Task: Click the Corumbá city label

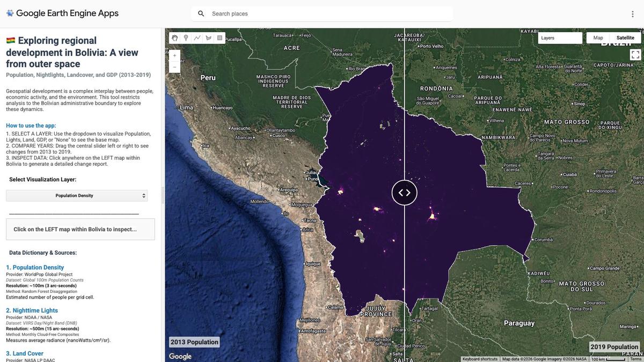Action: (543, 239)
